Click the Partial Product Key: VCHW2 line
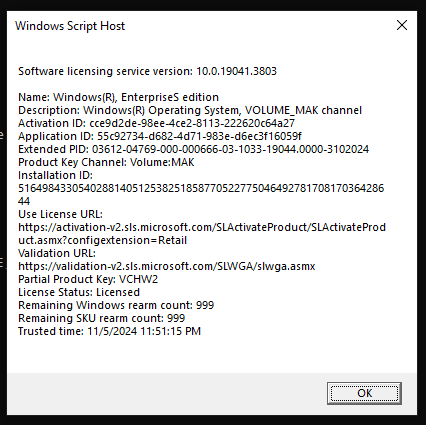This screenshot has width=426, height=425. coord(88,279)
